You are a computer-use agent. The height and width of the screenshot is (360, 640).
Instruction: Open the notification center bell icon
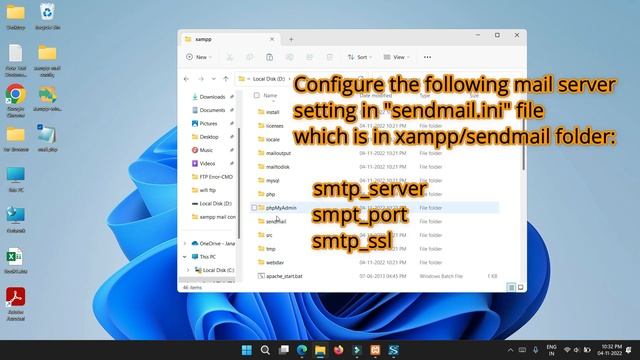(629, 350)
